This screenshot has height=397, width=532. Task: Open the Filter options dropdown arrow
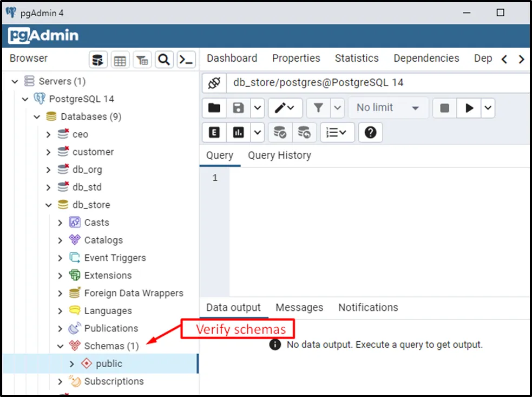pos(338,108)
